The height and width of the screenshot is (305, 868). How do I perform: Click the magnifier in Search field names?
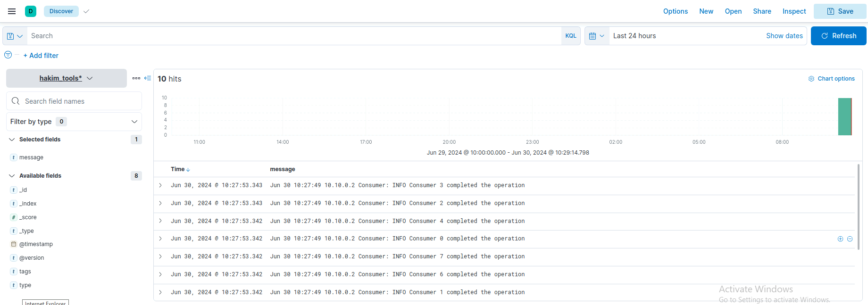click(x=16, y=101)
